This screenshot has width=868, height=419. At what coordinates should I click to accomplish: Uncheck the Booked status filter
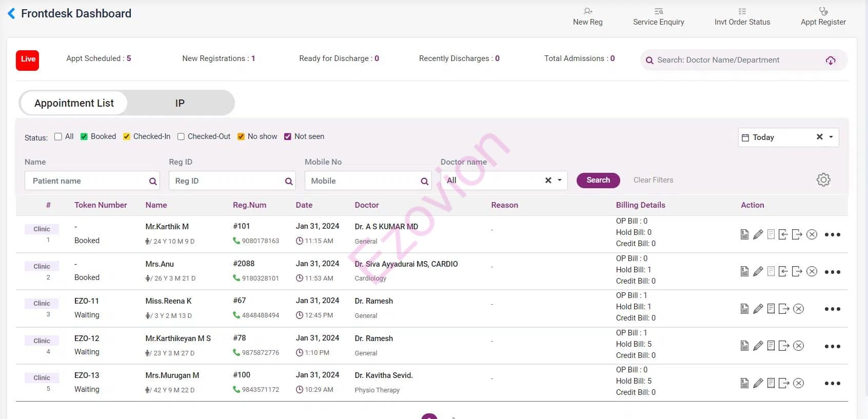point(84,136)
